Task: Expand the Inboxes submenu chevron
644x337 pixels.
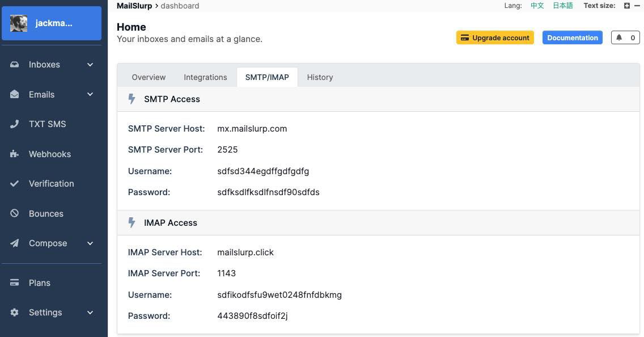Action: point(90,65)
